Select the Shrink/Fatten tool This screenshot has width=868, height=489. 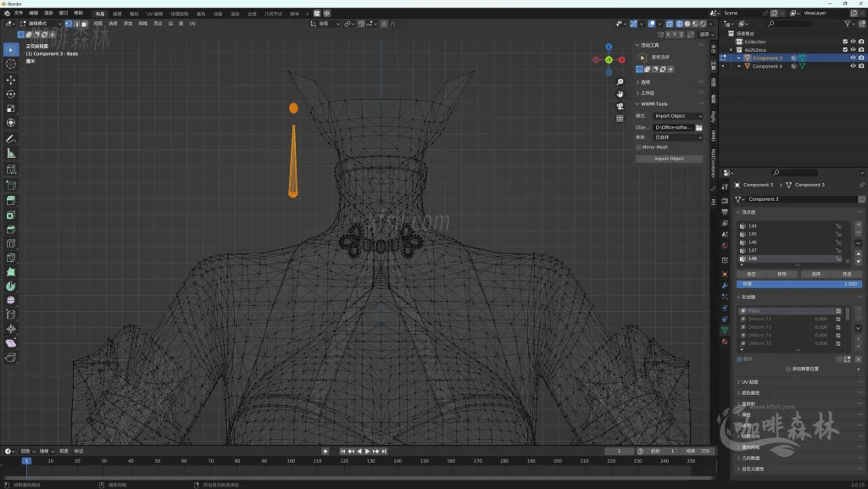point(10,329)
